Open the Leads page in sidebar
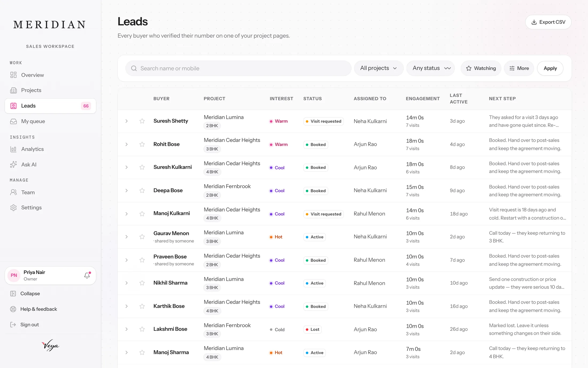Screen dimensions: 588x368 click(50, 106)
